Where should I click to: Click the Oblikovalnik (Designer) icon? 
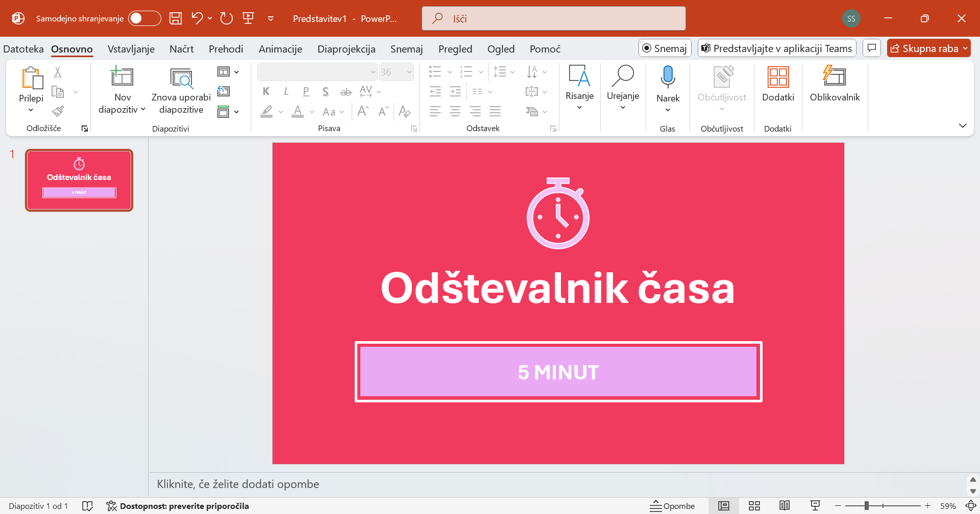point(834,78)
